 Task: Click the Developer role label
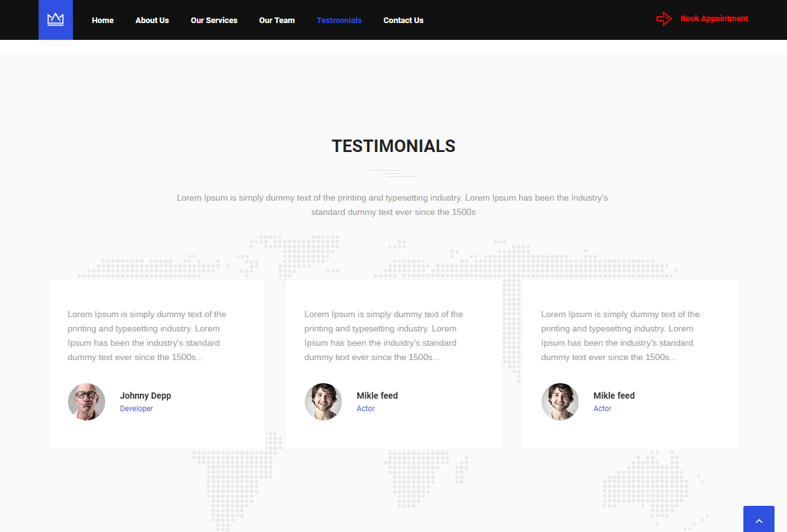[x=136, y=409]
